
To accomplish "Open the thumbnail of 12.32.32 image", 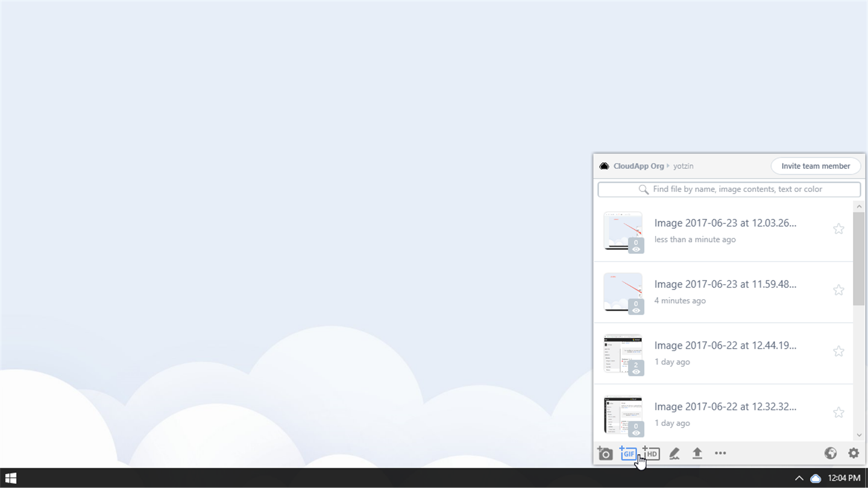I will point(623,415).
